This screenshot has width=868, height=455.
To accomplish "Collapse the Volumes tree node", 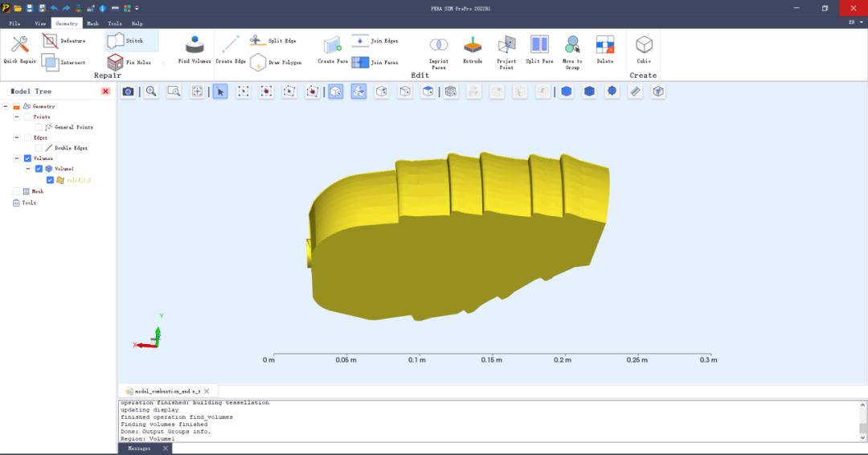I will pos(17,158).
